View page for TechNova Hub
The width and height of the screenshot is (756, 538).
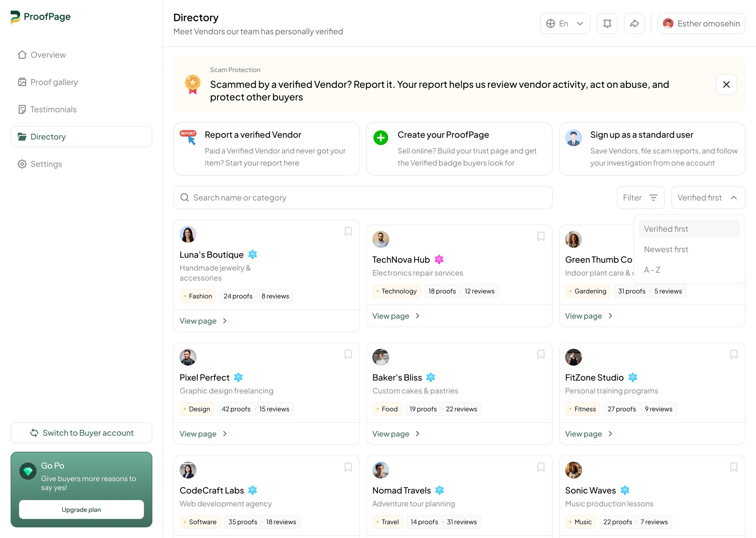396,316
